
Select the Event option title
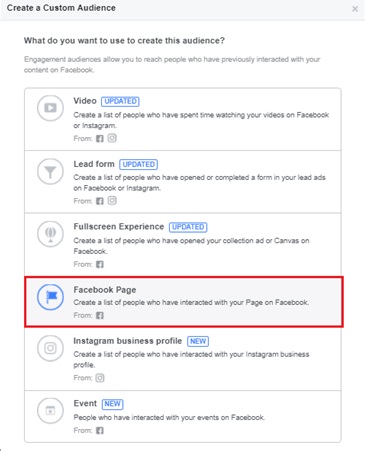point(85,403)
